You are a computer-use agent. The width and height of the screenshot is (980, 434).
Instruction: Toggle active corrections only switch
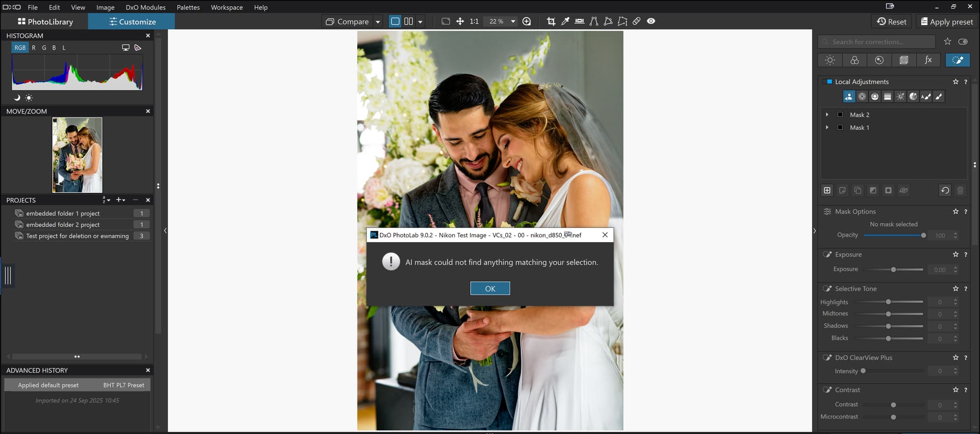[x=963, y=42]
